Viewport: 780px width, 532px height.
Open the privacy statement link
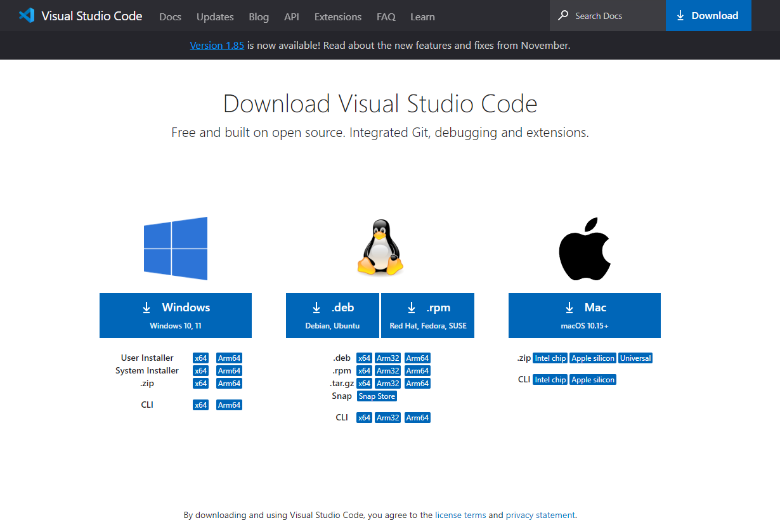[x=540, y=516]
